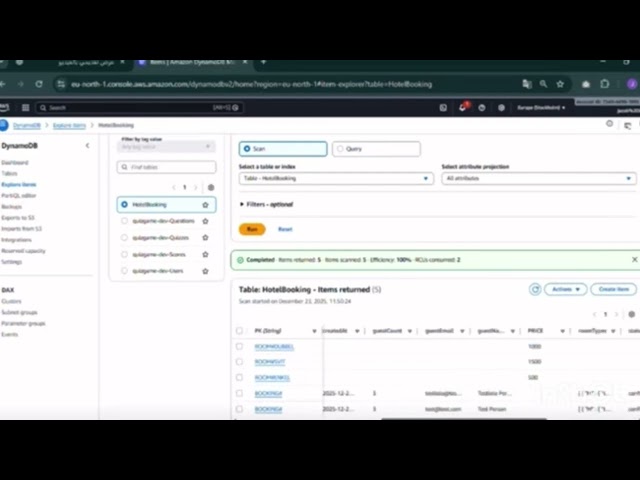The width and height of the screenshot is (640, 480).
Task: Collapse the DynamoDB side navigation panel
Action: click(87, 146)
